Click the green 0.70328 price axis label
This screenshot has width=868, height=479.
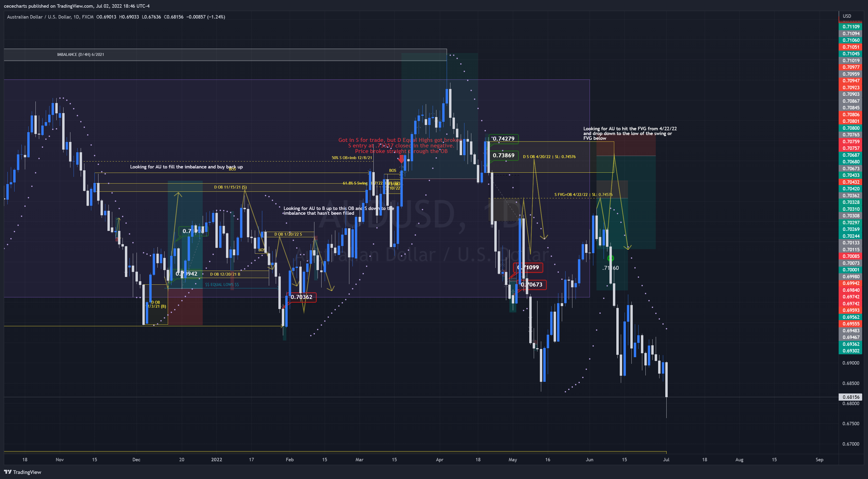tap(851, 202)
